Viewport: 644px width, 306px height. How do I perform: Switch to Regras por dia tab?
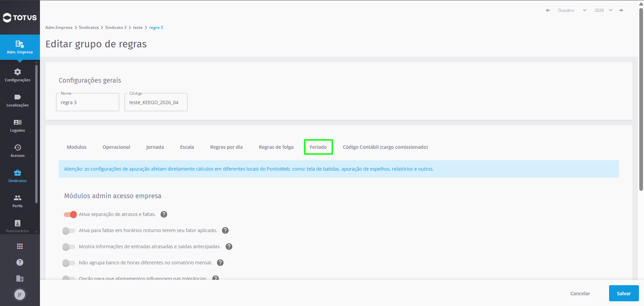tap(226, 147)
